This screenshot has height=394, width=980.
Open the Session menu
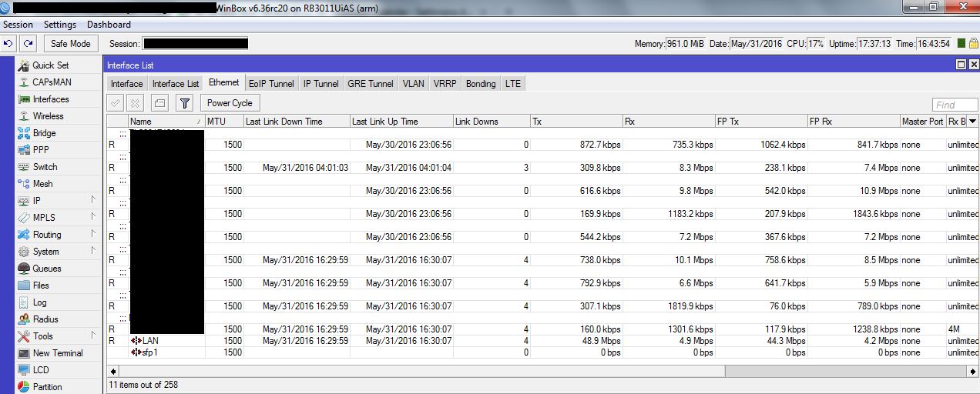pyautogui.click(x=18, y=25)
